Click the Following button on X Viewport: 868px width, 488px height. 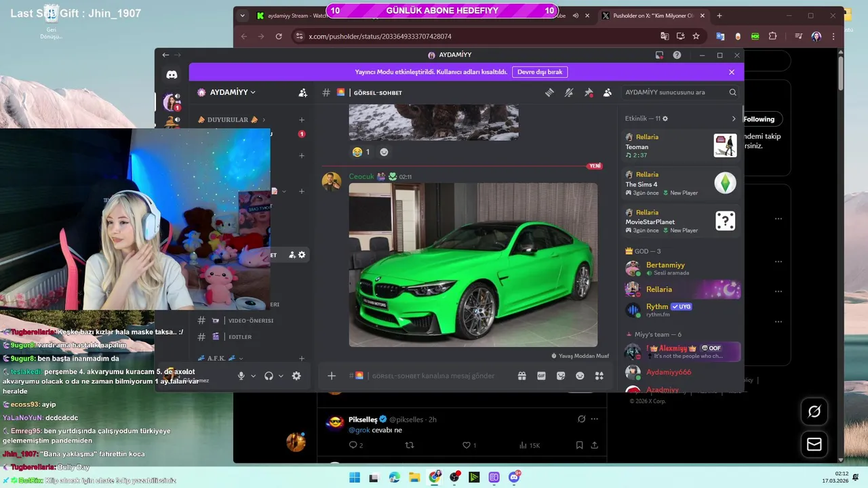[x=759, y=119]
